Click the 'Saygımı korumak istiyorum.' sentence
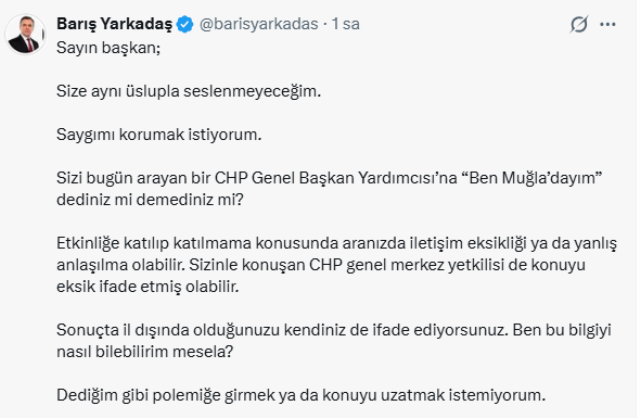Viewport: 640px width, 418px height. pos(159,134)
